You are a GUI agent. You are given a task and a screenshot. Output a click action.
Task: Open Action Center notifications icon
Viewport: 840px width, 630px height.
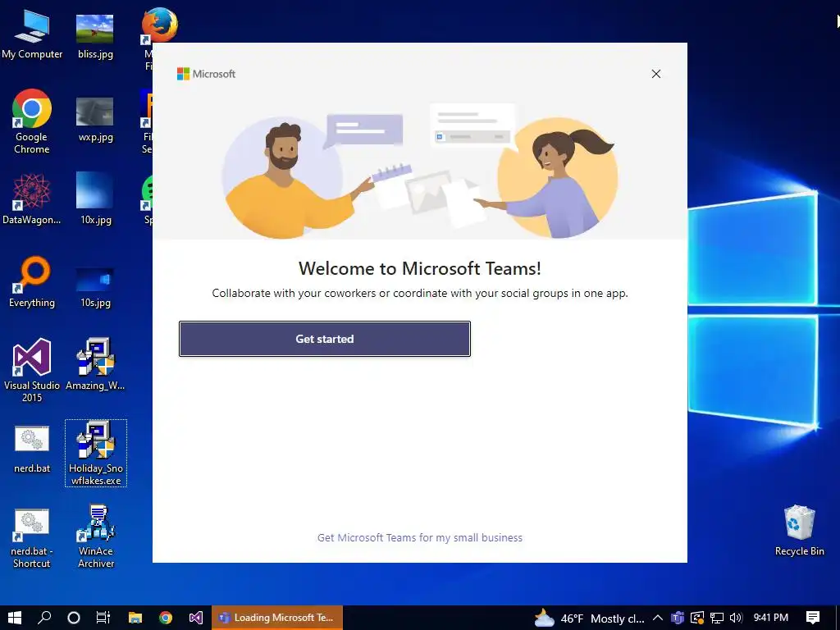click(813, 618)
